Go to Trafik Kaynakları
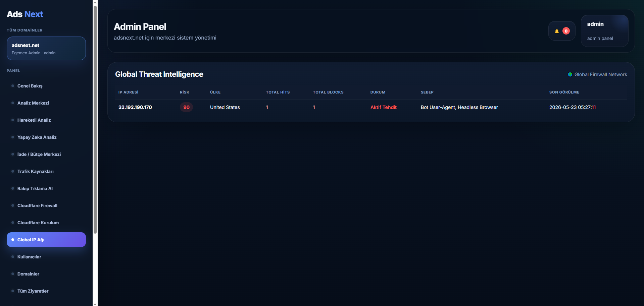Screen dimensions: 644x306 coord(46,171)
